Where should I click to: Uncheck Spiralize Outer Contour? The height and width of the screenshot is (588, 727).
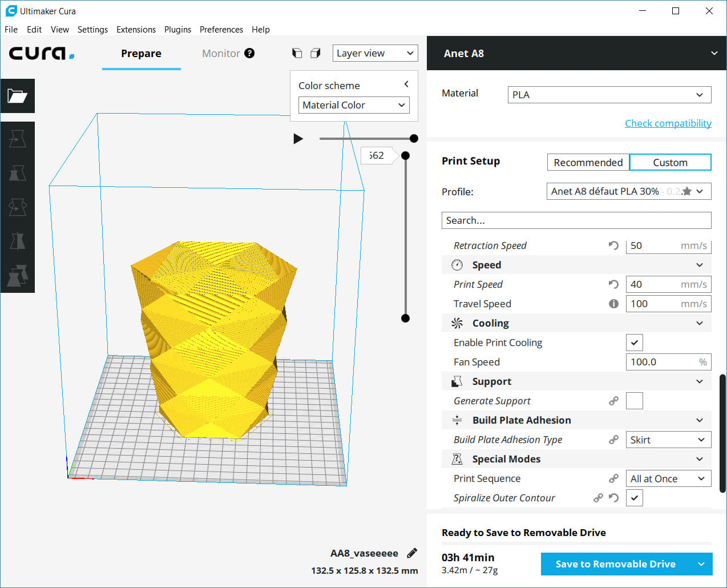pyautogui.click(x=635, y=498)
